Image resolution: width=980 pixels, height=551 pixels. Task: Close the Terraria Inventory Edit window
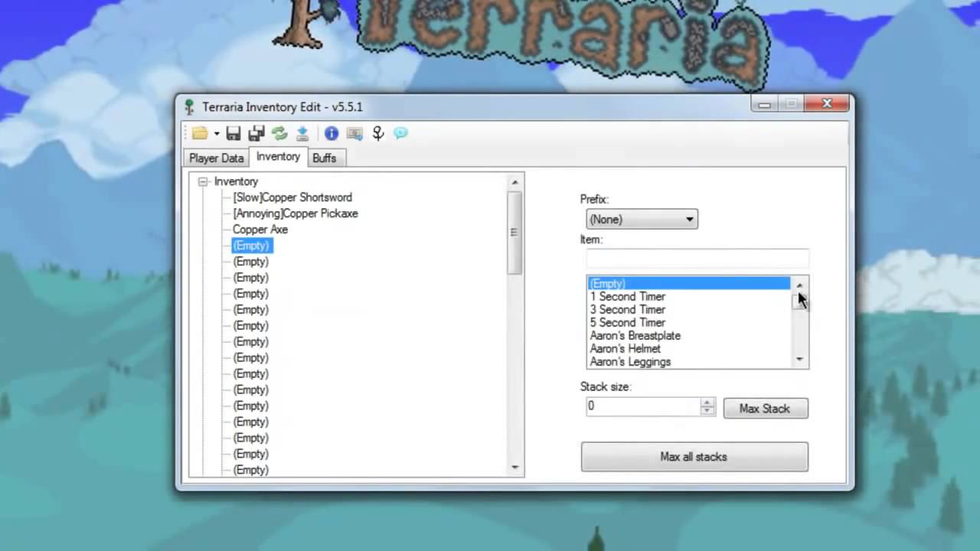pyautogui.click(x=827, y=103)
